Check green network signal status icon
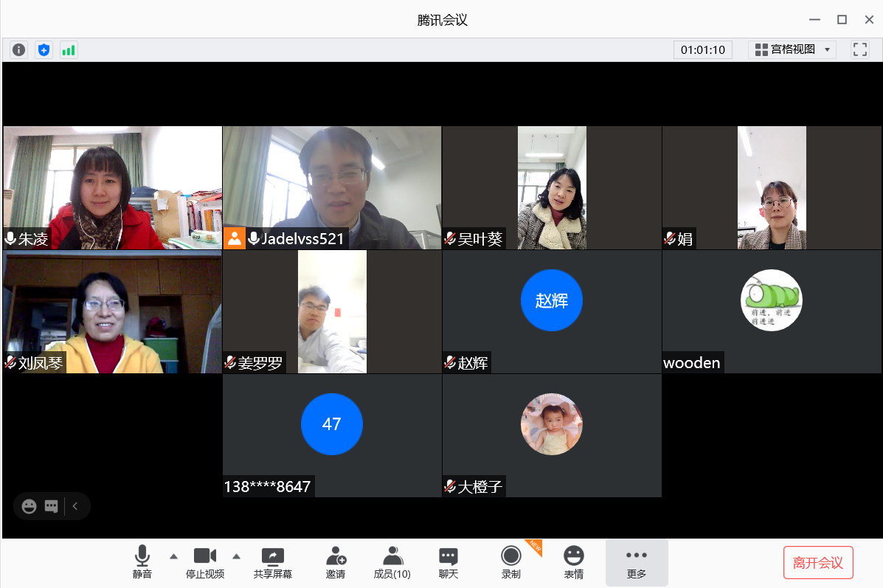The image size is (883, 588). 69,50
